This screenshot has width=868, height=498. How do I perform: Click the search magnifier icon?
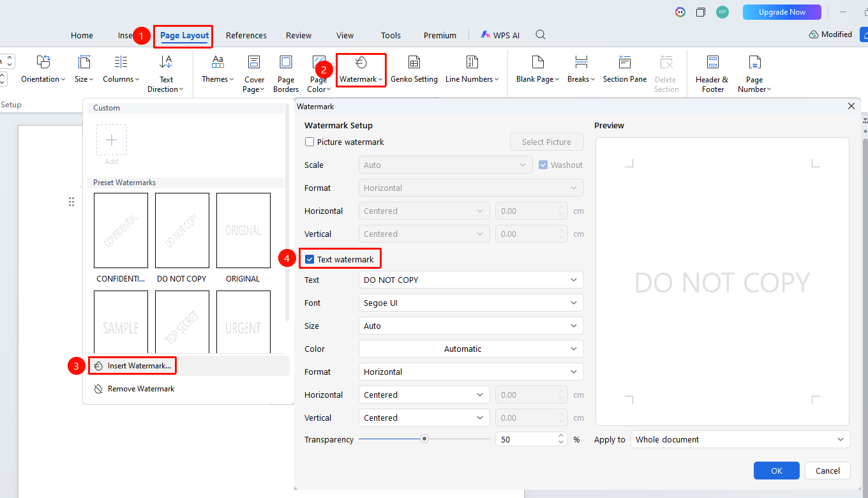click(x=541, y=34)
